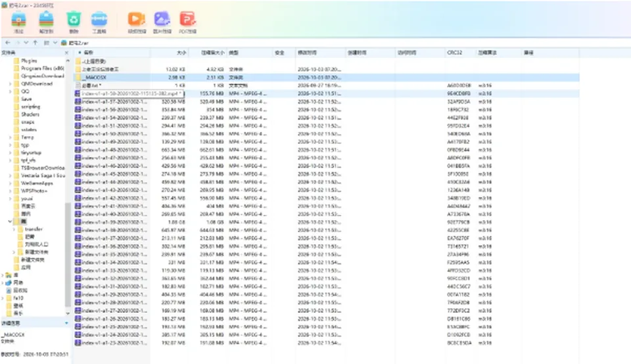Select video file index-v1-a1-51

click(327, 125)
